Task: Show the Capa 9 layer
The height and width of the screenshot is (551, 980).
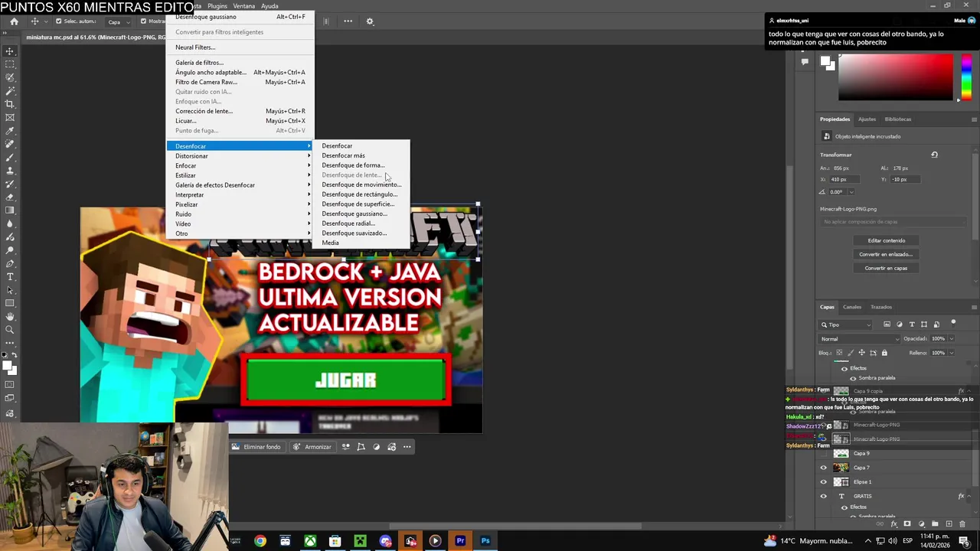Action: pos(824,453)
